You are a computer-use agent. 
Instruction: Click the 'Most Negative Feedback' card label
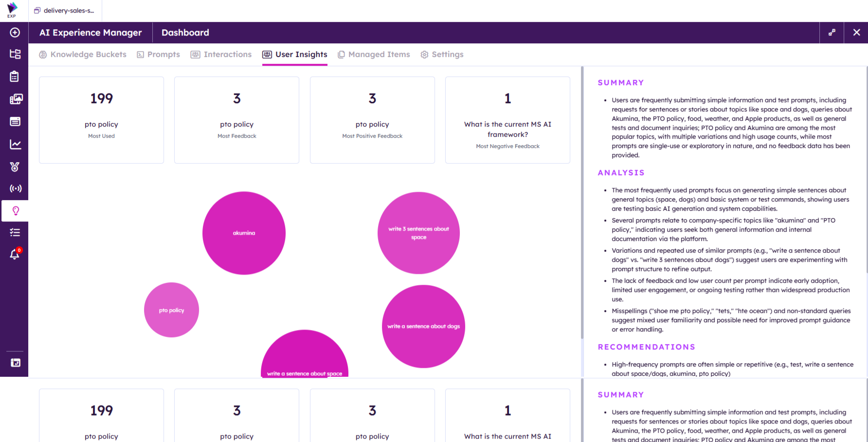pos(507,147)
